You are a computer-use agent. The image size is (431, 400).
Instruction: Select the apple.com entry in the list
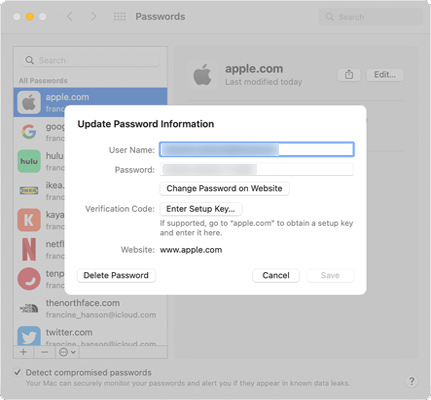tap(90, 102)
